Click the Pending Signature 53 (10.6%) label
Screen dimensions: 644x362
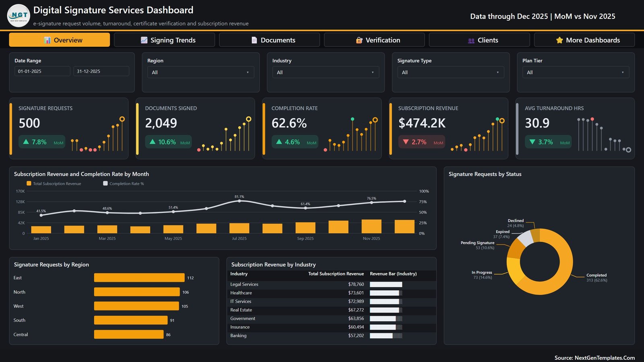point(477,245)
